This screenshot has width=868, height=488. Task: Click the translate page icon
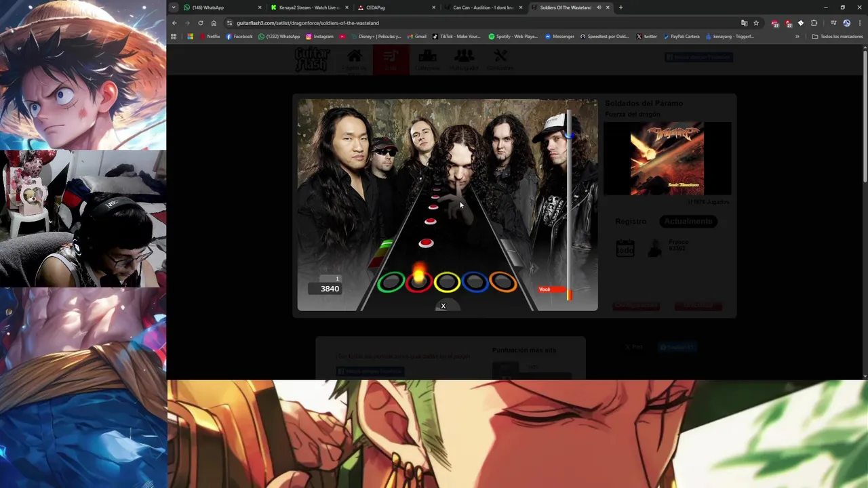(744, 23)
